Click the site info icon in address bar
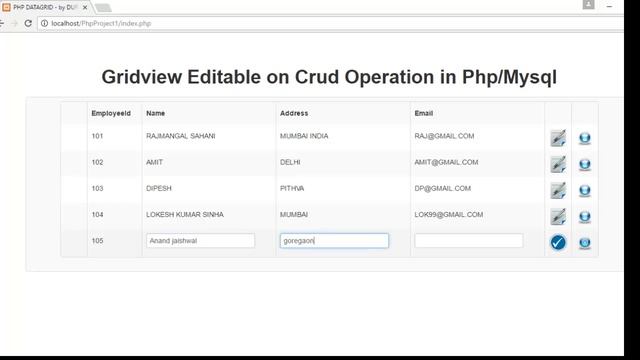 44,23
